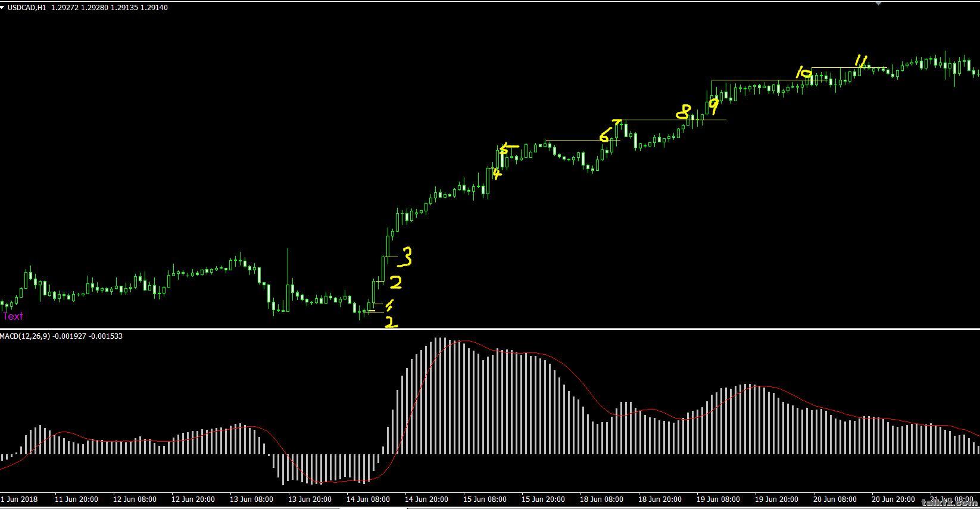Select the MACD signal value -0.001533

tap(105, 336)
